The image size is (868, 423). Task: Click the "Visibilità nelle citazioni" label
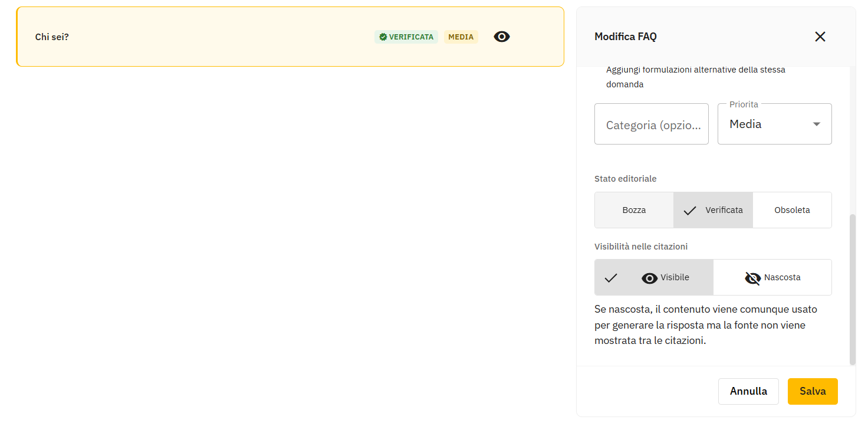[641, 247]
